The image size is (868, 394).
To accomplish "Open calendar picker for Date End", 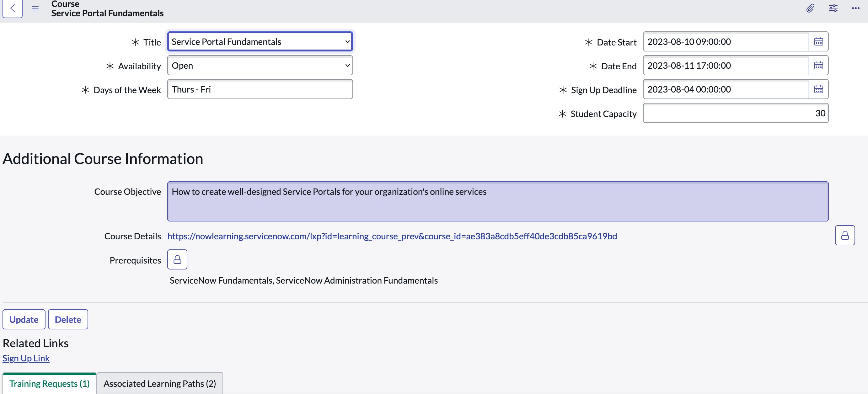I will click(818, 65).
